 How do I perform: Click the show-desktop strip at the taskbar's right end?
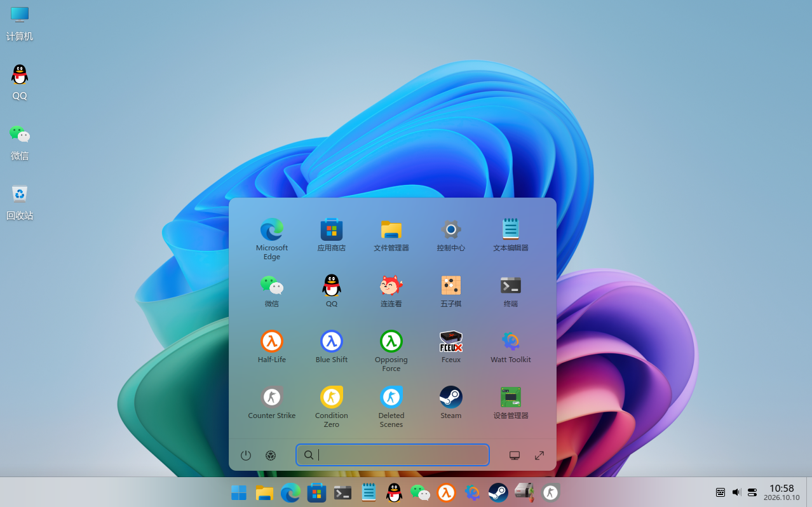coord(809,492)
